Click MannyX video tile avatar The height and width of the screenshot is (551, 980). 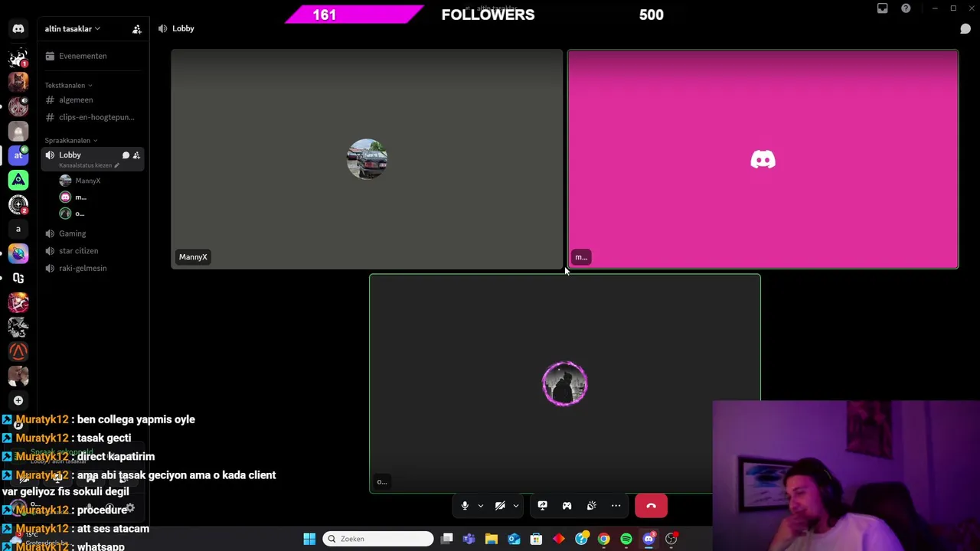367,159
